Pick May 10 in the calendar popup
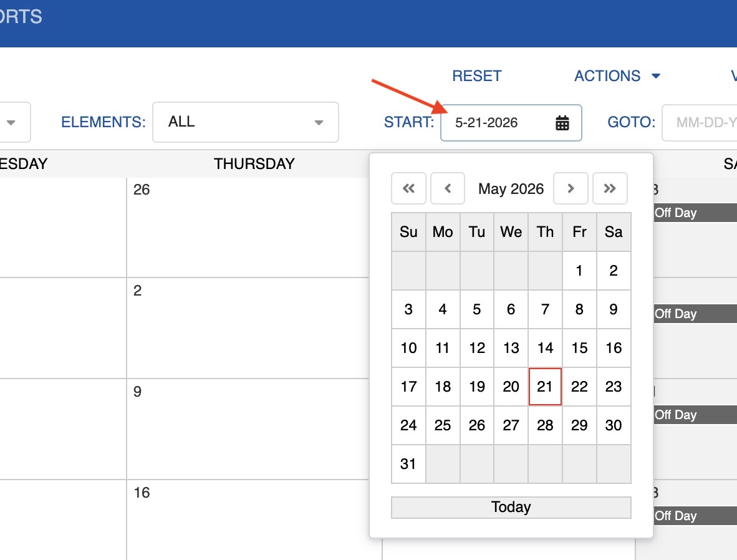 coord(408,348)
